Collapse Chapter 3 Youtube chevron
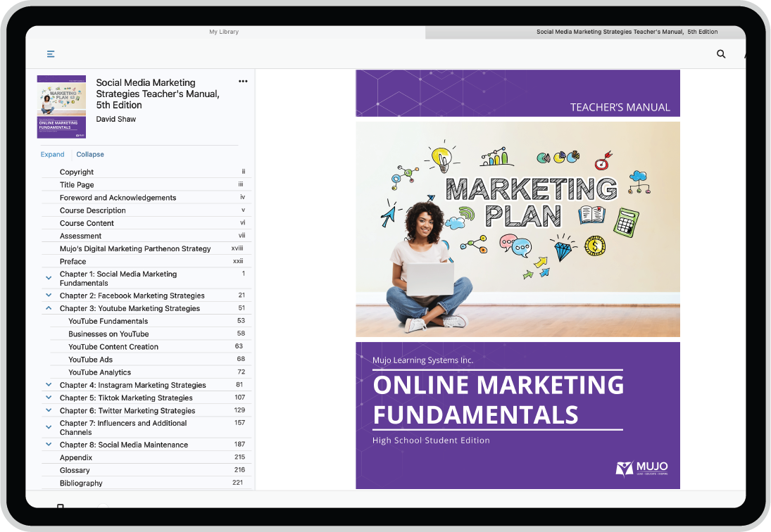This screenshot has width=771, height=532. [49, 308]
